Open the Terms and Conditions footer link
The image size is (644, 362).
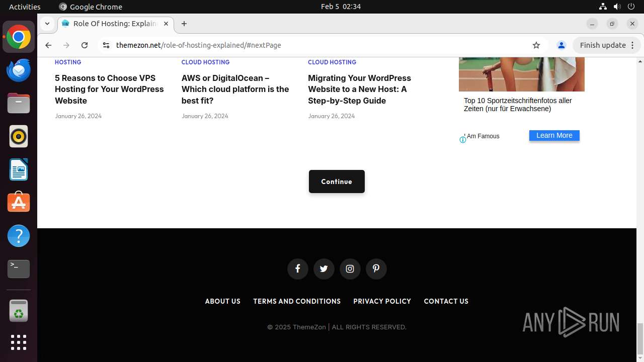297,301
